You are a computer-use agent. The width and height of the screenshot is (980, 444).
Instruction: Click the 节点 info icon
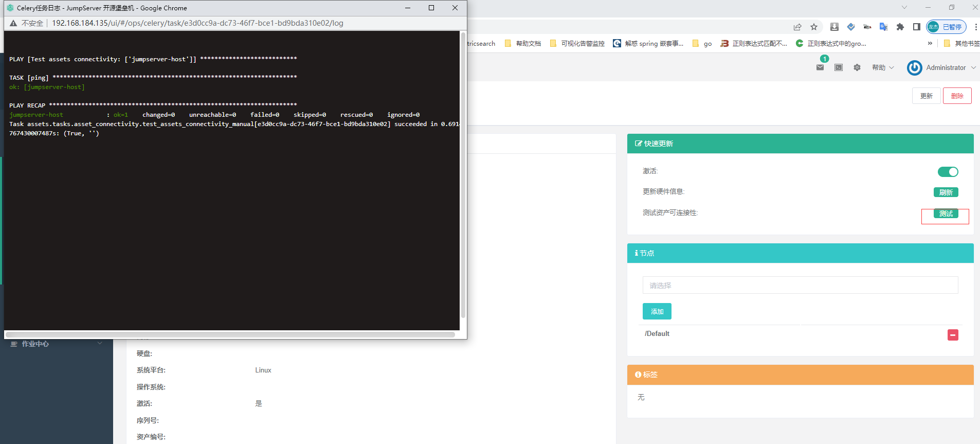click(x=637, y=253)
